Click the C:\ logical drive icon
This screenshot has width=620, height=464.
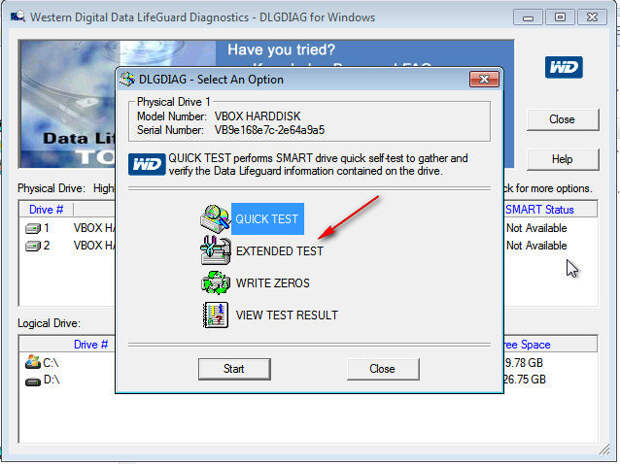click(x=31, y=363)
